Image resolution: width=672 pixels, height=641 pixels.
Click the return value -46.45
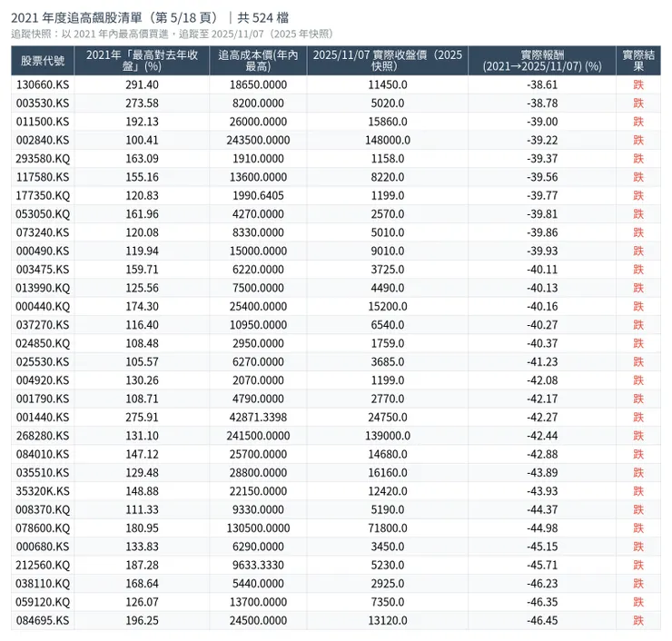pos(542,620)
